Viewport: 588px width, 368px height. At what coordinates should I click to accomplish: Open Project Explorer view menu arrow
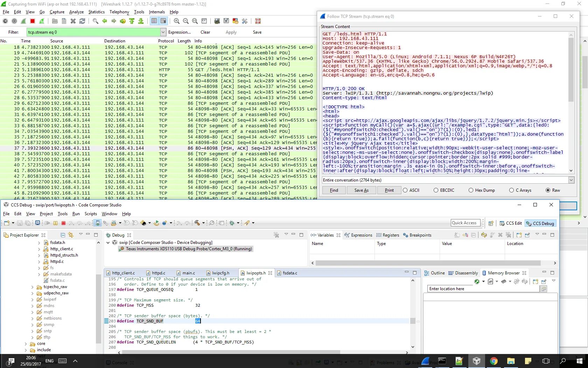click(80, 234)
